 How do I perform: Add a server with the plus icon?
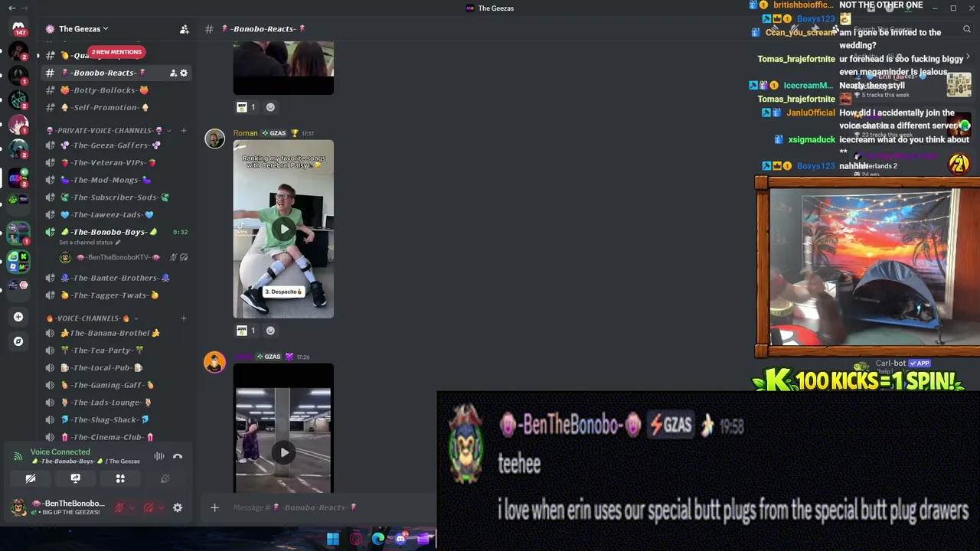click(18, 317)
